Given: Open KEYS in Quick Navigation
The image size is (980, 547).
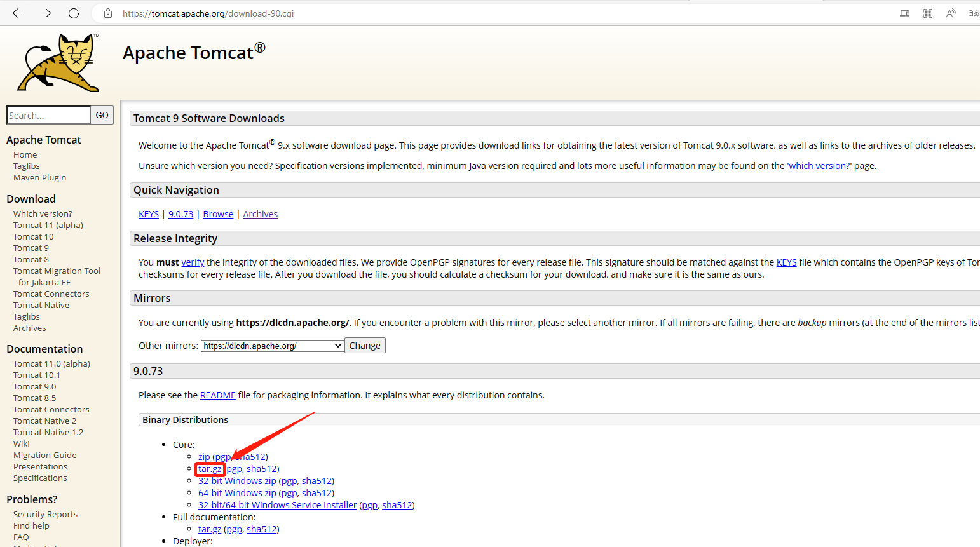Looking at the screenshot, I should (149, 214).
